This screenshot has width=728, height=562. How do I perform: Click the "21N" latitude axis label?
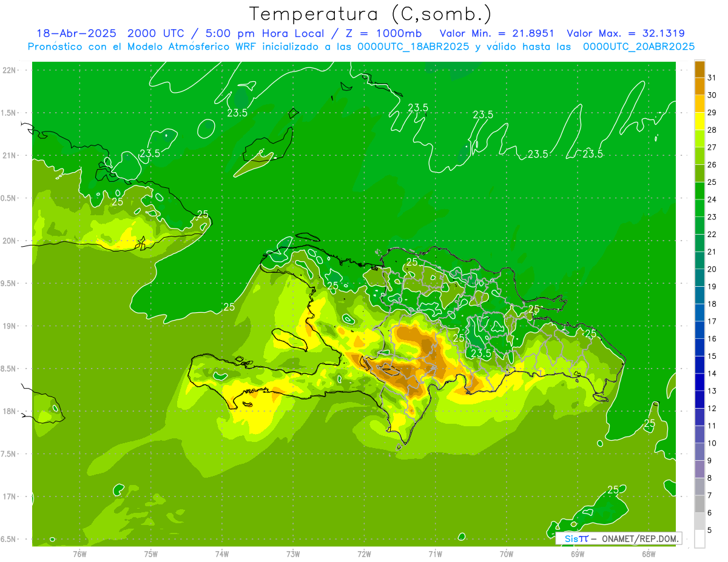pyautogui.click(x=10, y=155)
